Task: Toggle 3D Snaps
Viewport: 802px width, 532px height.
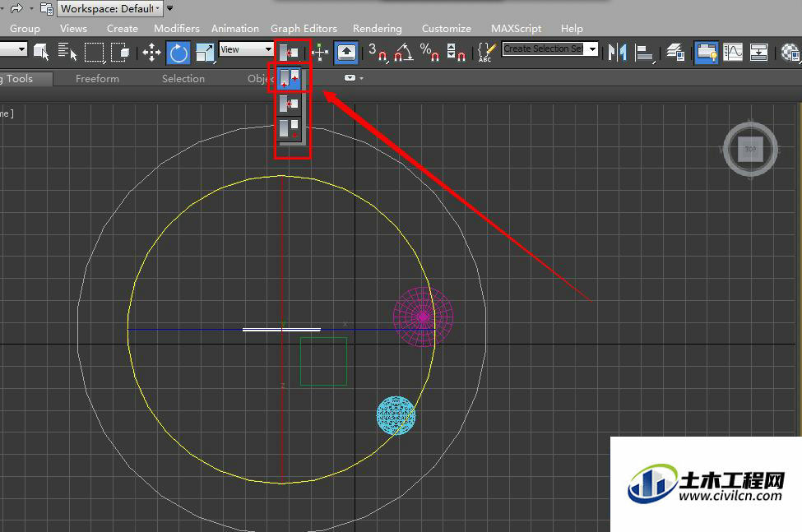Action: (x=378, y=52)
